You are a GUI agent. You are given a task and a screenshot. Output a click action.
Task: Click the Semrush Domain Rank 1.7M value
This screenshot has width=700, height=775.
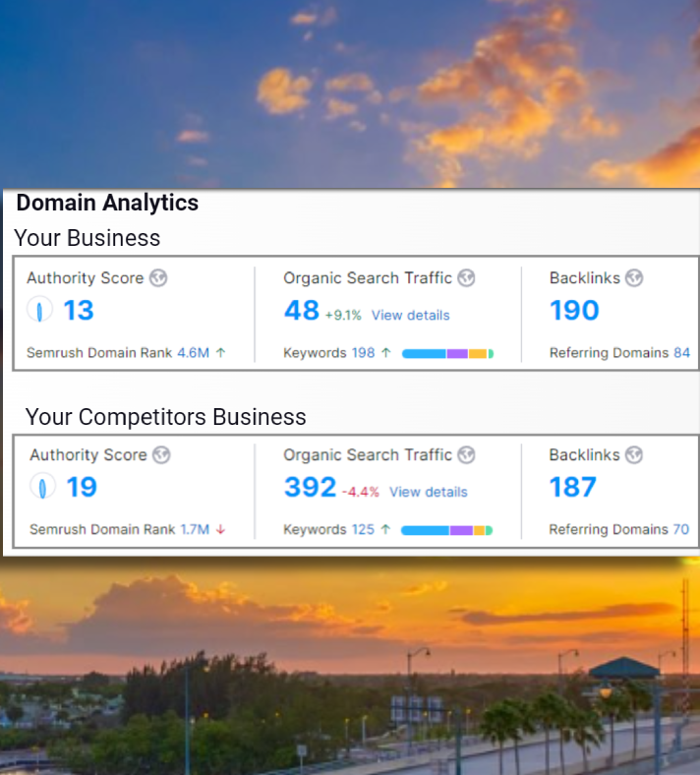point(195,529)
